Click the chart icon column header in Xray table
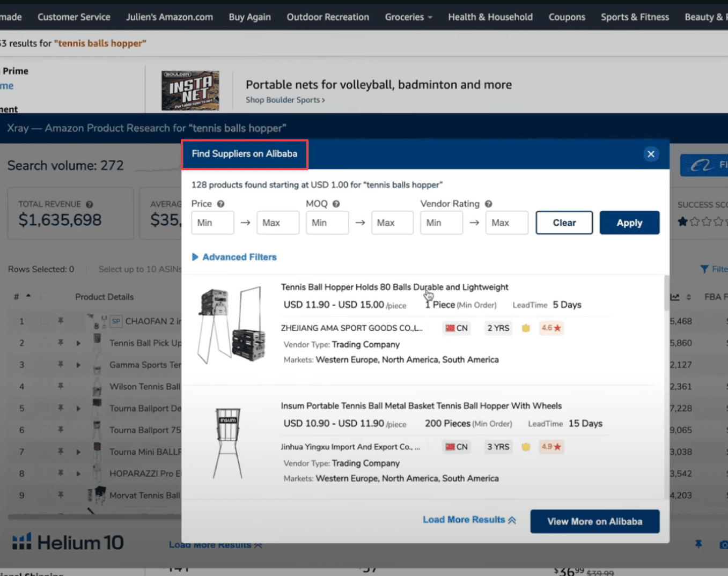This screenshot has height=576, width=728. (675, 297)
